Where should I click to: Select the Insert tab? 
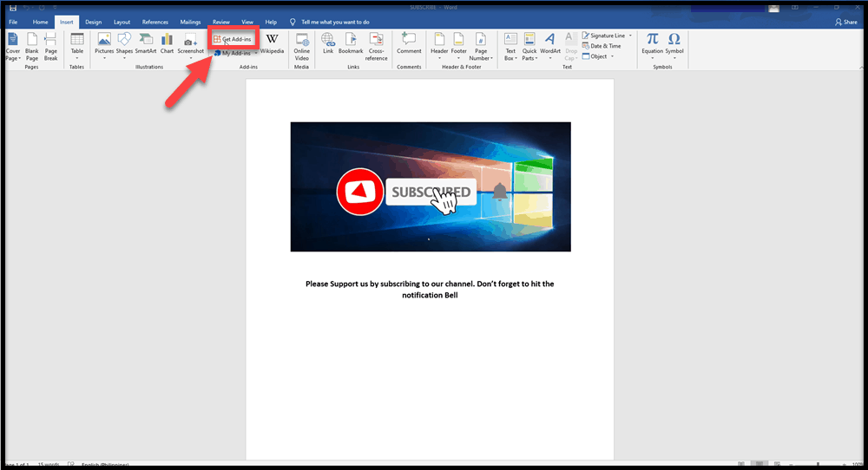click(67, 23)
